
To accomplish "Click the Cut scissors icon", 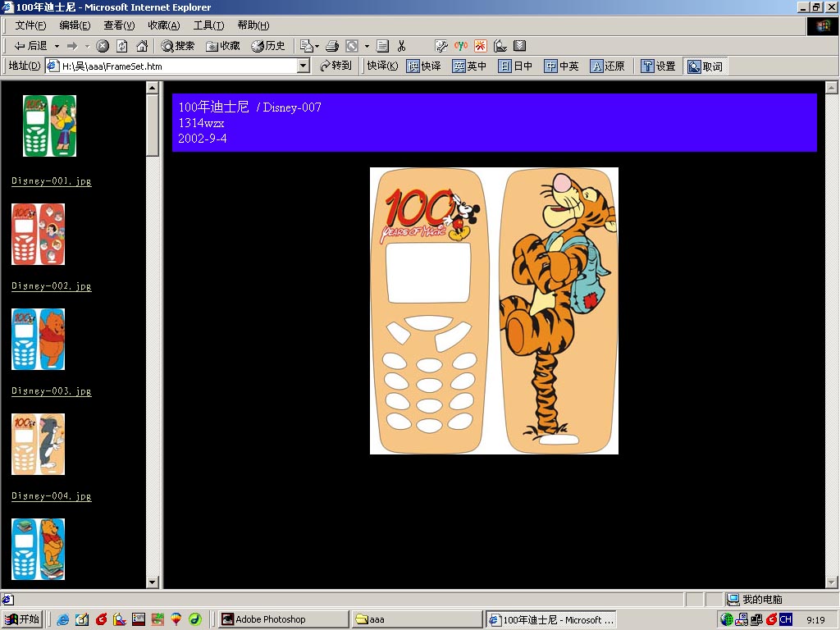I will (402, 46).
